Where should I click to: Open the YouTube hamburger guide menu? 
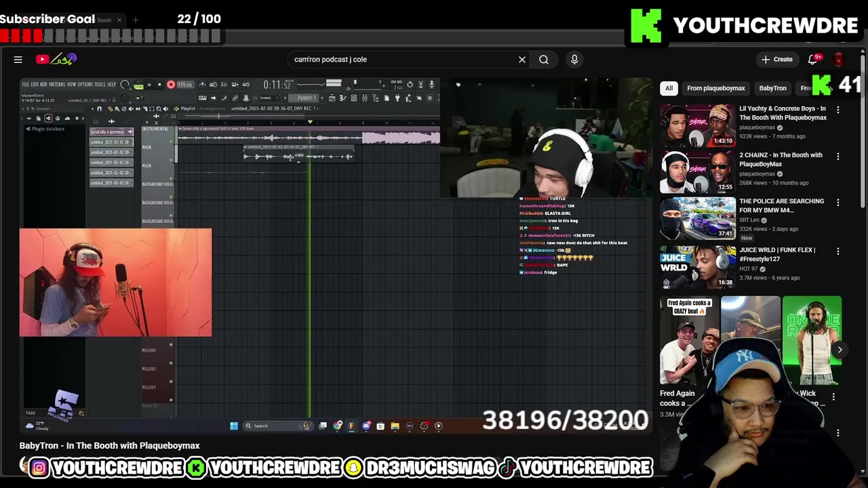pyautogui.click(x=18, y=60)
